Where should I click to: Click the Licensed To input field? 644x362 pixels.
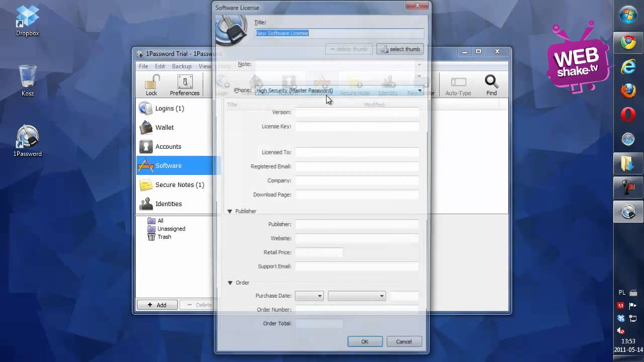click(x=357, y=152)
